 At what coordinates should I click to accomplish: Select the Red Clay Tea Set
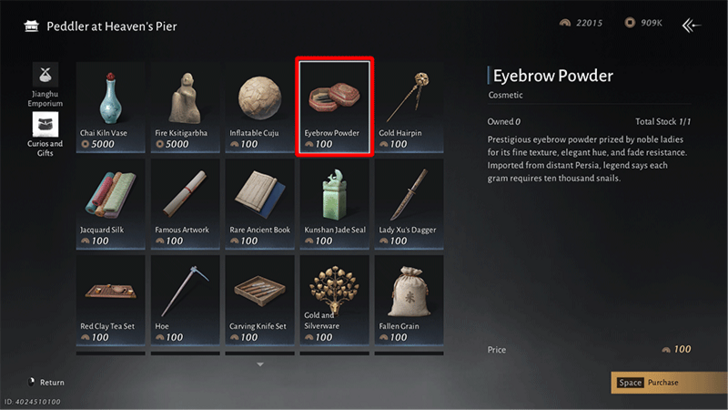tap(110, 300)
